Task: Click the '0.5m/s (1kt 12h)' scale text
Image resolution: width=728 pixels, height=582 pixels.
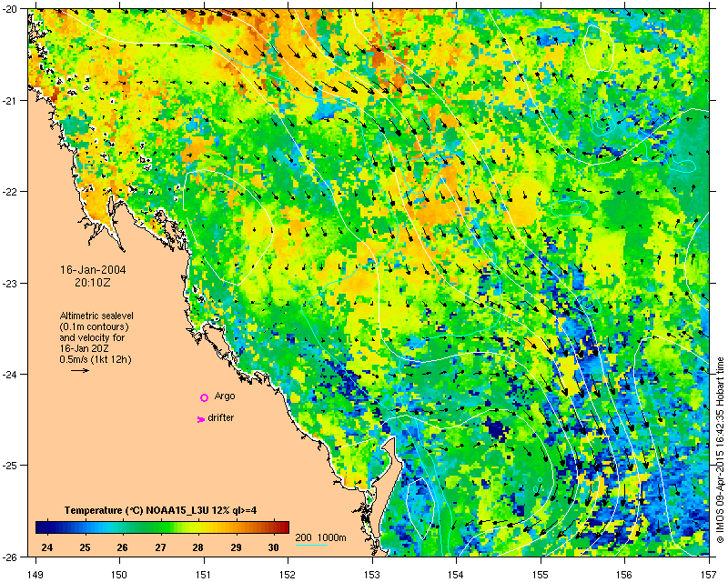Action: (96, 359)
